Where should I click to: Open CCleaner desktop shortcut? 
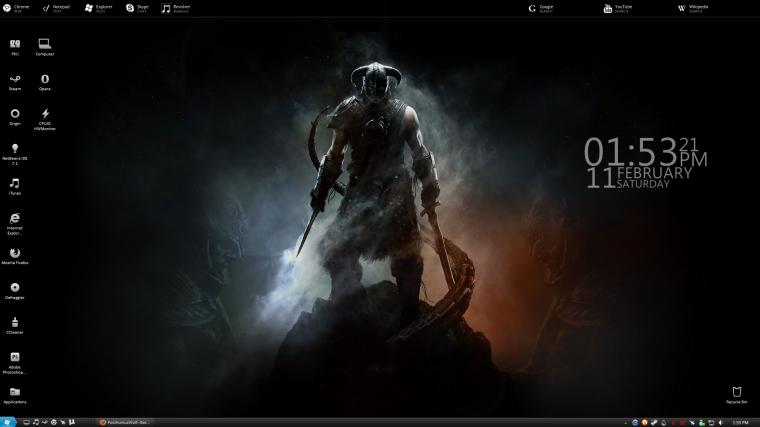point(15,326)
